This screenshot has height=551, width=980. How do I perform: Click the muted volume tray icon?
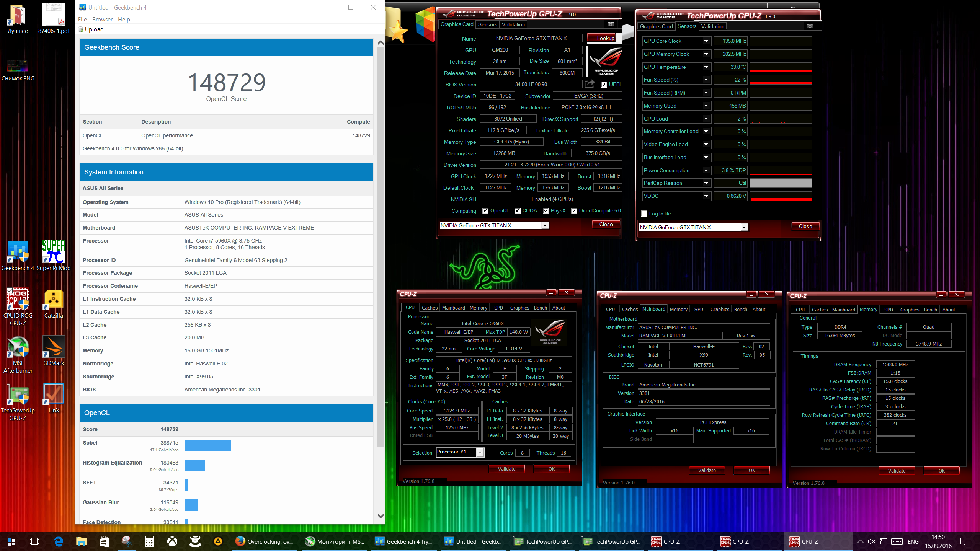pos(872,541)
